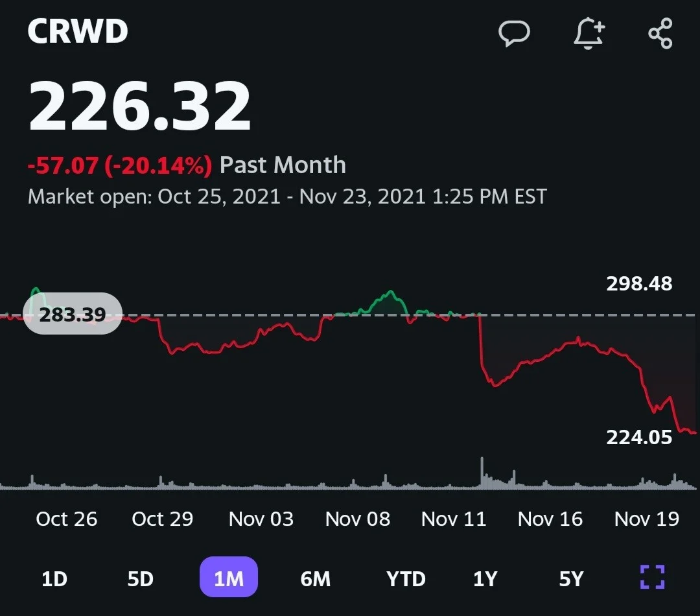Click the Oct 26 date label
Screen dimensions: 700x616
(x=67, y=519)
